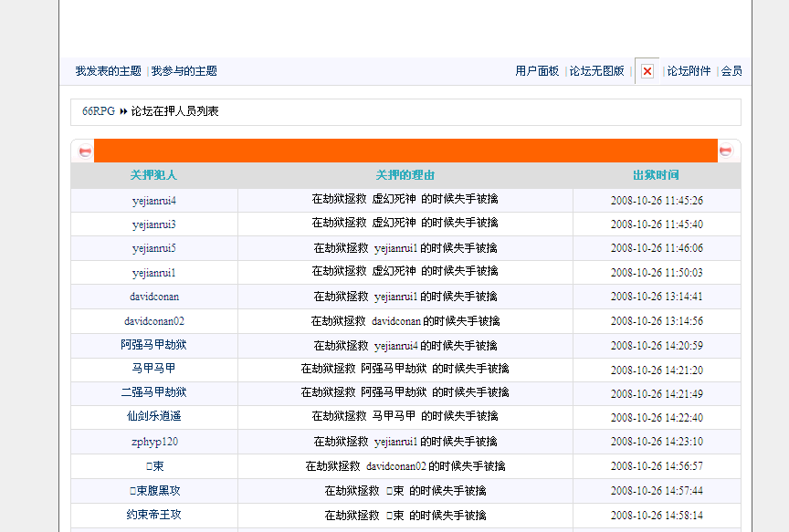This screenshot has height=532, width=789.
Task: Click release time 2008-10-26 14:22:40
Action: point(657,417)
